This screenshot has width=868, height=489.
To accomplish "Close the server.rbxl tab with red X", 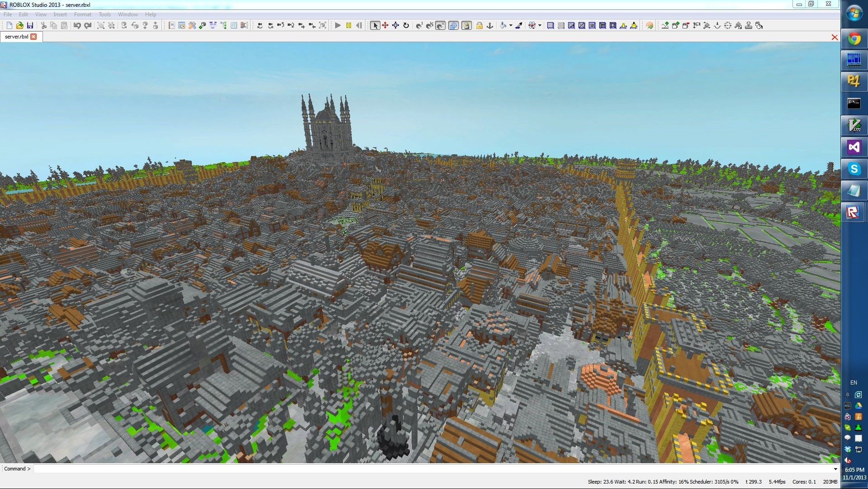I will click(33, 37).
